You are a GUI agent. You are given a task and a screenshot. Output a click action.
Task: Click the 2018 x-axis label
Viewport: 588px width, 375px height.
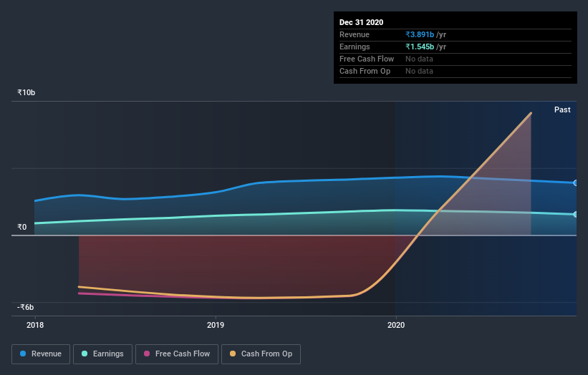tap(35, 325)
